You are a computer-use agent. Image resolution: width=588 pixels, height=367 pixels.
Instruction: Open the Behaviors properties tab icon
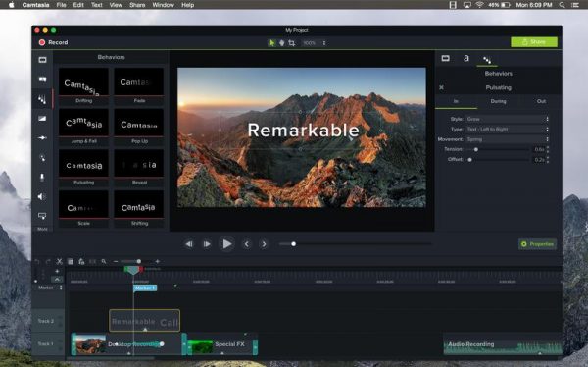point(487,59)
